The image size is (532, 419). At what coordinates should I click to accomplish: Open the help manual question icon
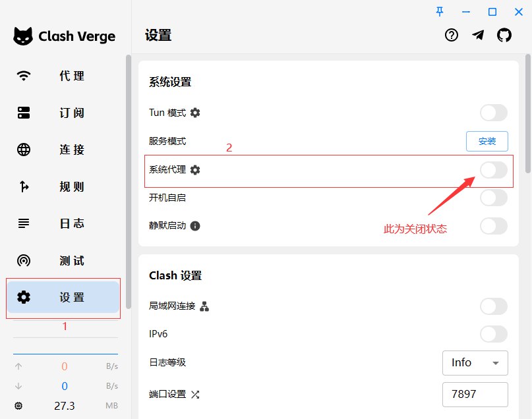(x=452, y=36)
